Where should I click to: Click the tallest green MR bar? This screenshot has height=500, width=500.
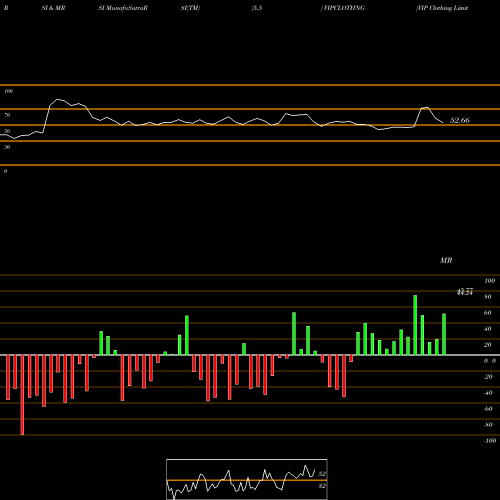pyautogui.click(x=415, y=325)
